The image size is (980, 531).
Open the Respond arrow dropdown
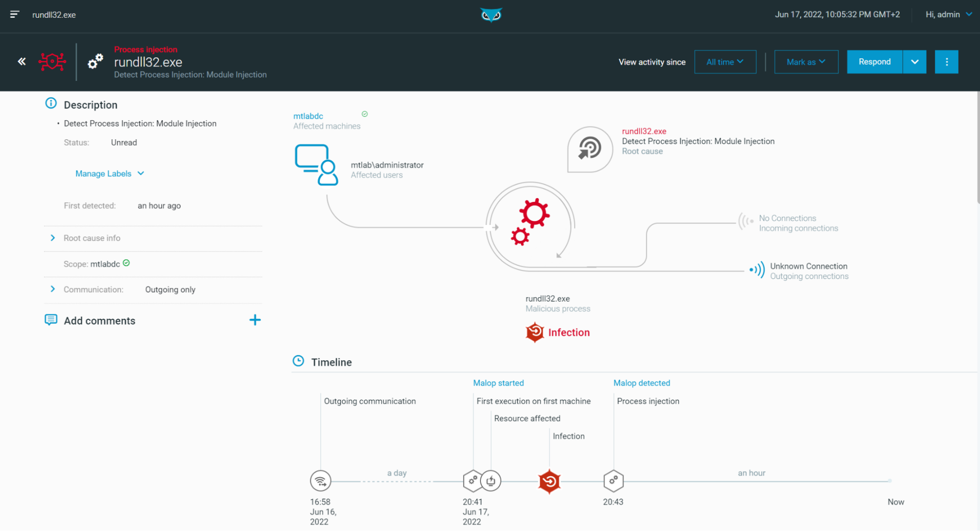coord(914,62)
